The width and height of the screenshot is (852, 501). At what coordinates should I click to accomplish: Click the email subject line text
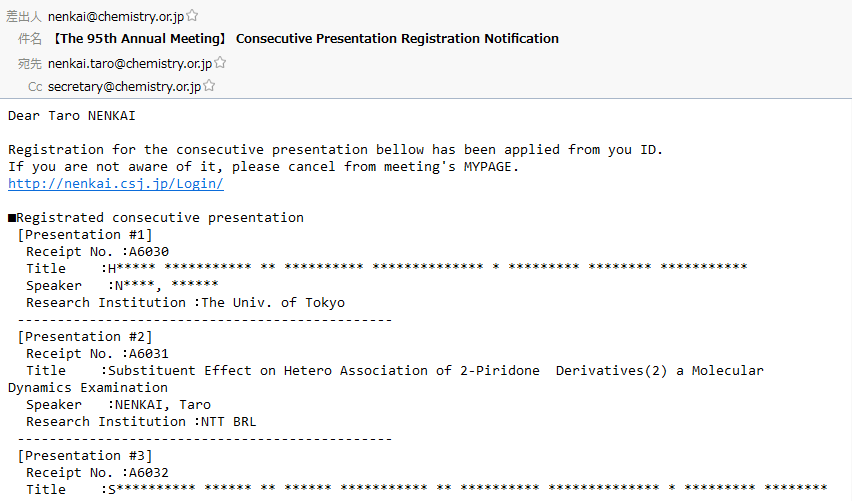[x=305, y=39]
